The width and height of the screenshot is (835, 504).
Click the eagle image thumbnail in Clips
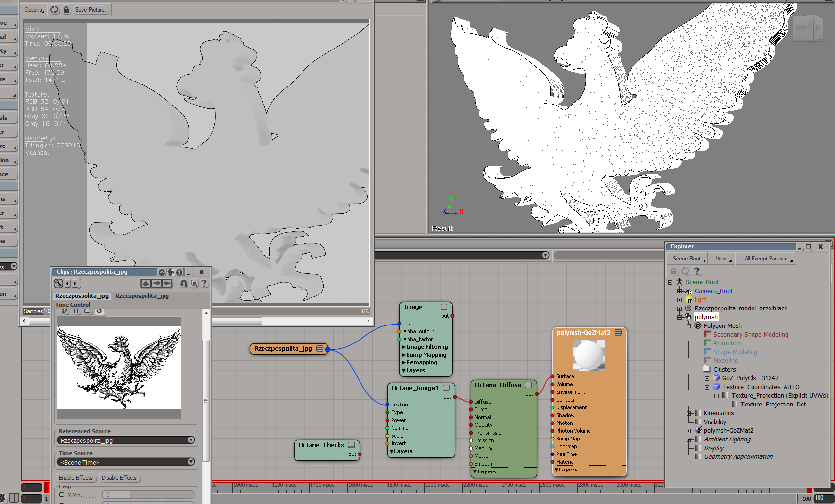coord(119,368)
